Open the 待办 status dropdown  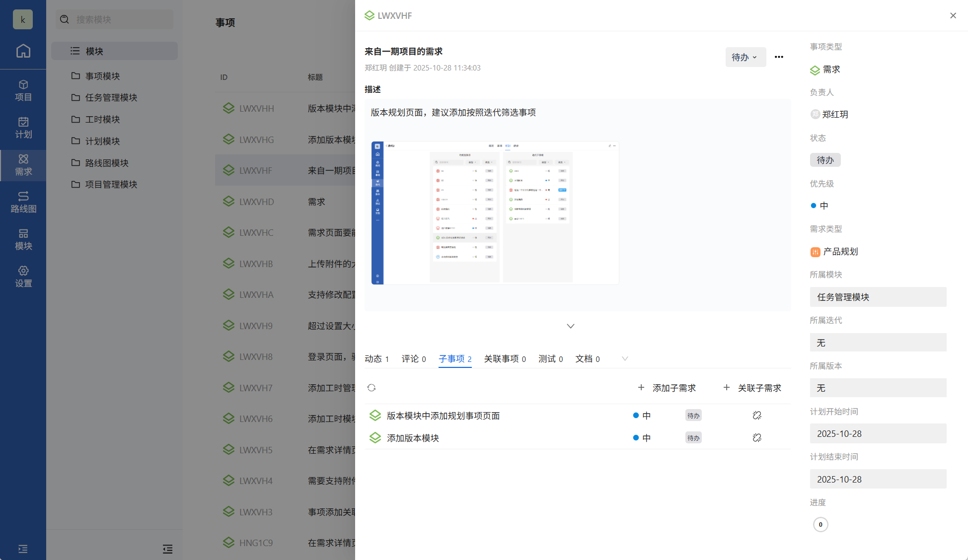745,57
